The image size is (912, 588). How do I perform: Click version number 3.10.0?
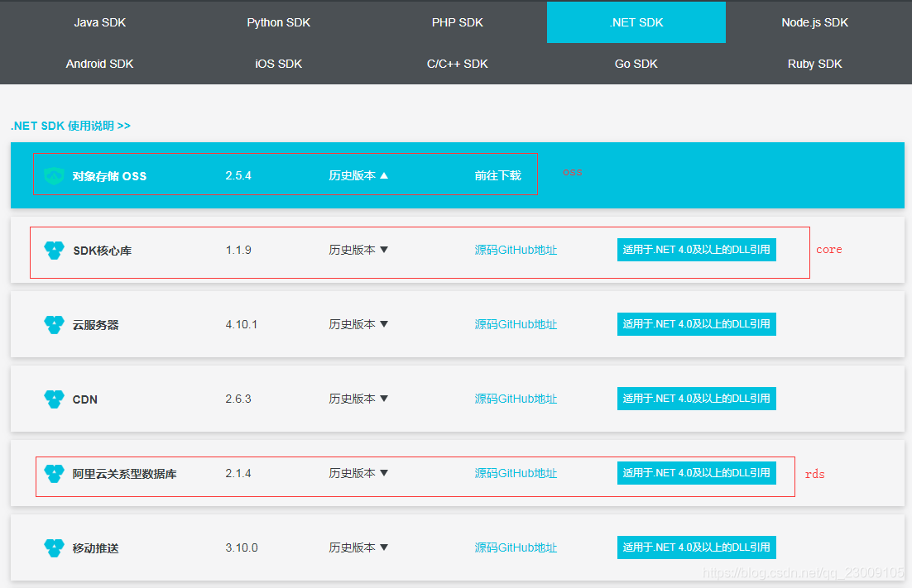pos(242,547)
